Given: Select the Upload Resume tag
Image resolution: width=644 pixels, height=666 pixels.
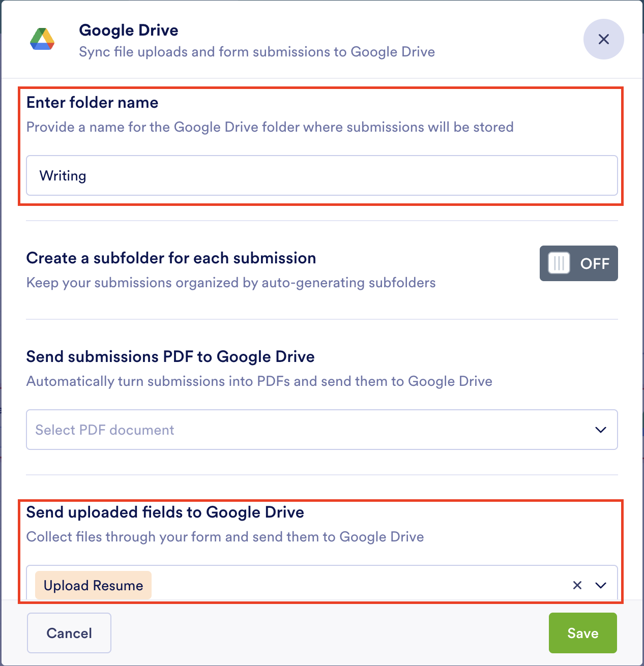Looking at the screenshot, I should [93, 585].
